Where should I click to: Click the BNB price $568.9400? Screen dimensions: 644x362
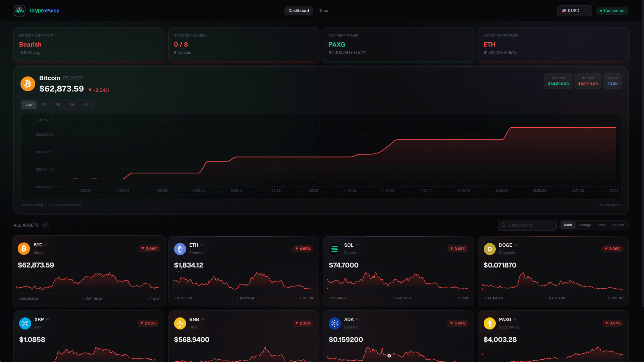192,340
